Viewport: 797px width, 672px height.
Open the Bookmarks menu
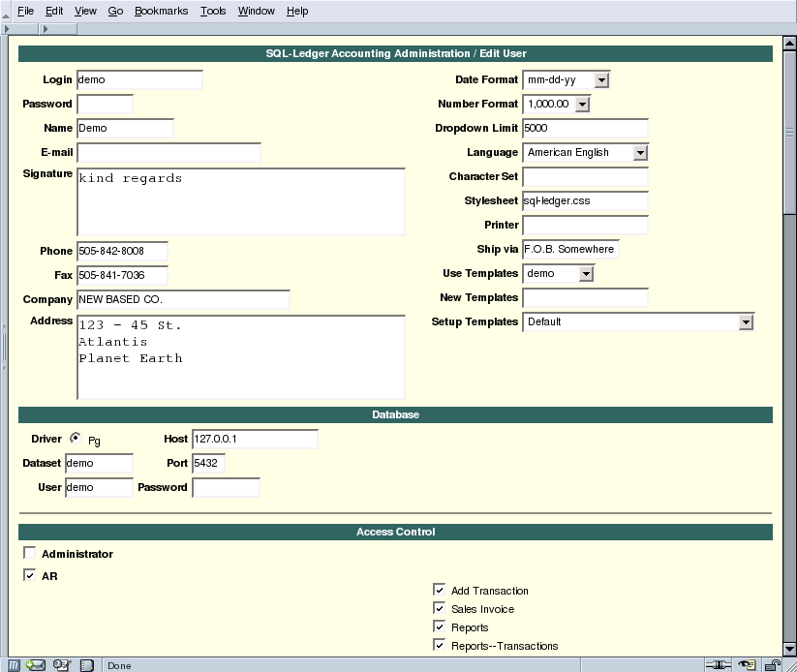(x=161, y=11)
